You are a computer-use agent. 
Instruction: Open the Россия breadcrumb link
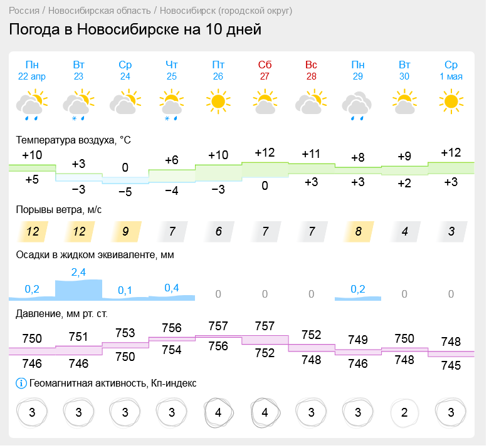pos(24,11)
